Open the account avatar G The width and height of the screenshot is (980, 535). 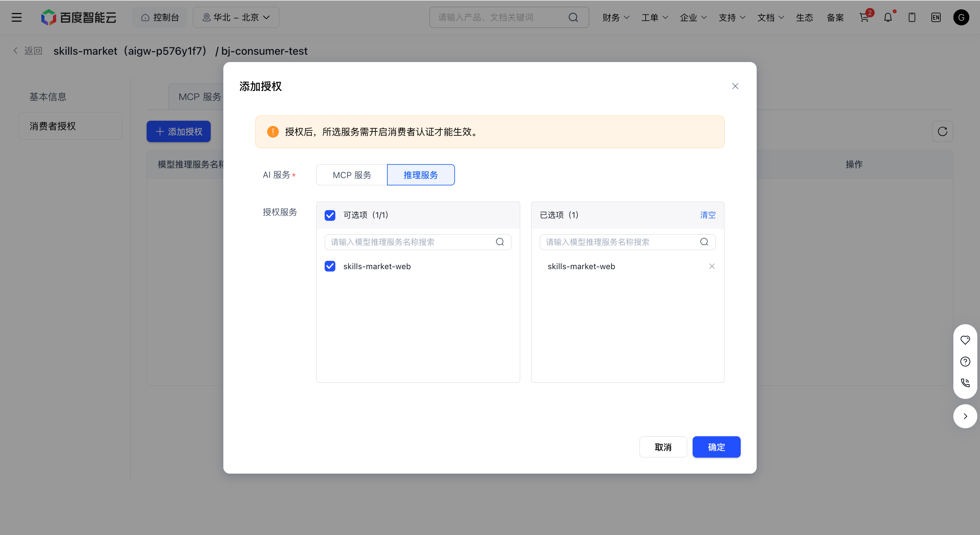tap(961, 18)
